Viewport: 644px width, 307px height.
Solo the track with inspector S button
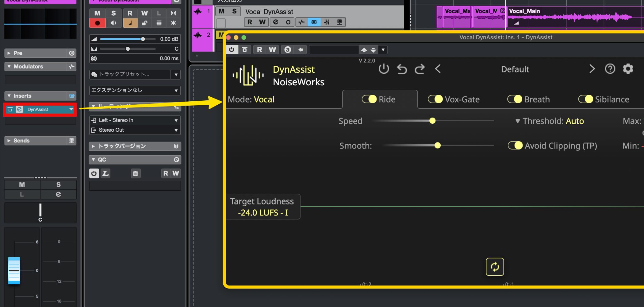(x=113, y=13)
